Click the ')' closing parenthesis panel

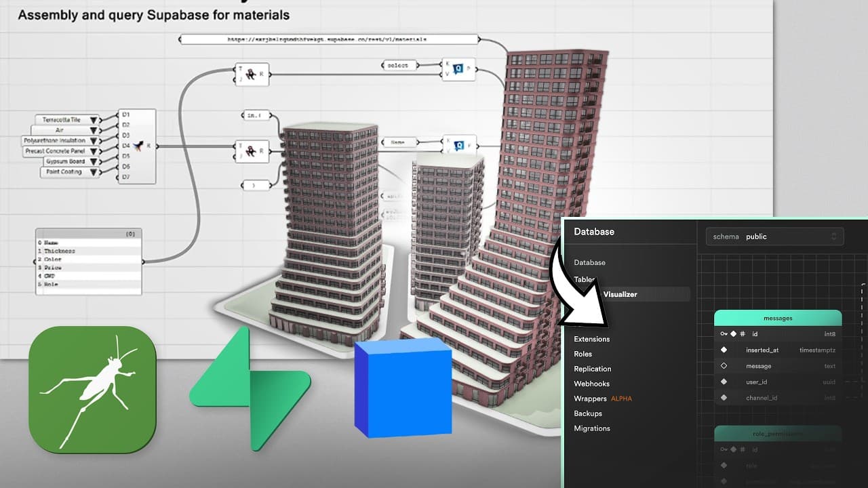click(256, 184)
